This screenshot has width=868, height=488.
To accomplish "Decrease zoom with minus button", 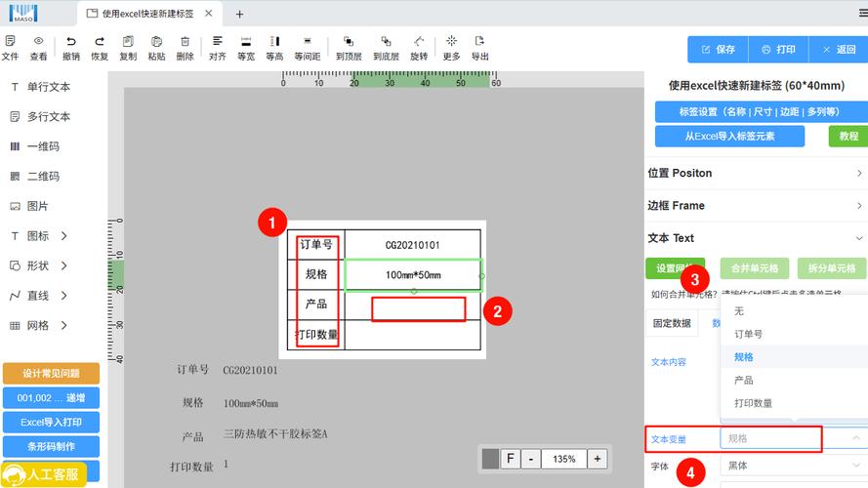I will coord(531,459).
